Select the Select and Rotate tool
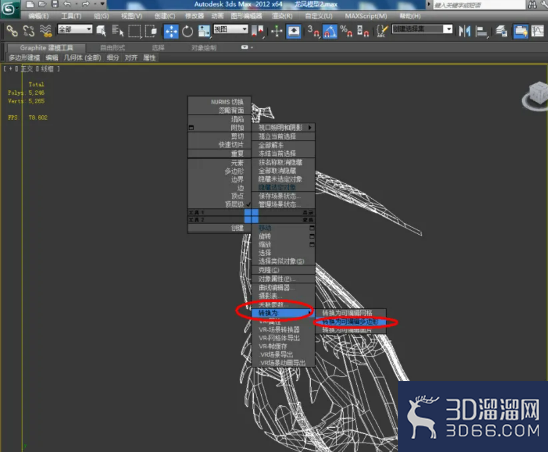Viewport: 548px width, 452px height. point(188,31)
